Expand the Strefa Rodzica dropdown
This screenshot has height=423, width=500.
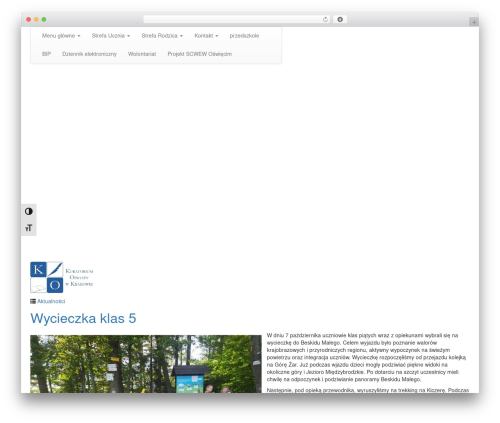(162, 36)
